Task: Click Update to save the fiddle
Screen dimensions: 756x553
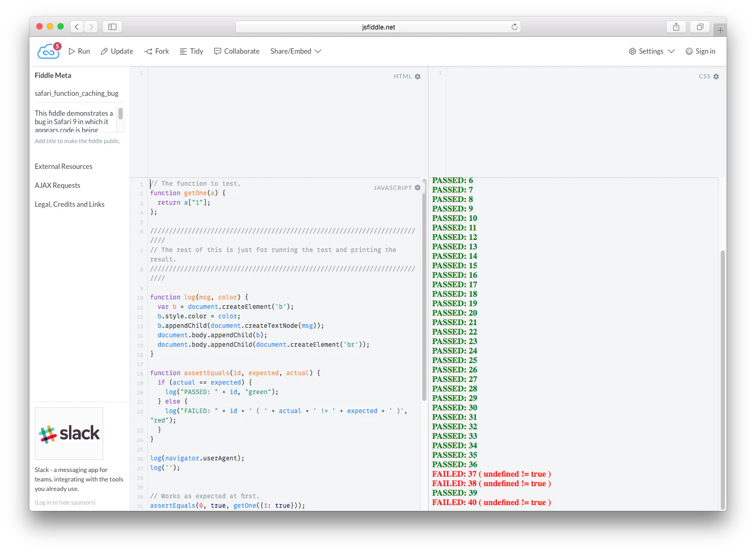Action: point(117,51)
